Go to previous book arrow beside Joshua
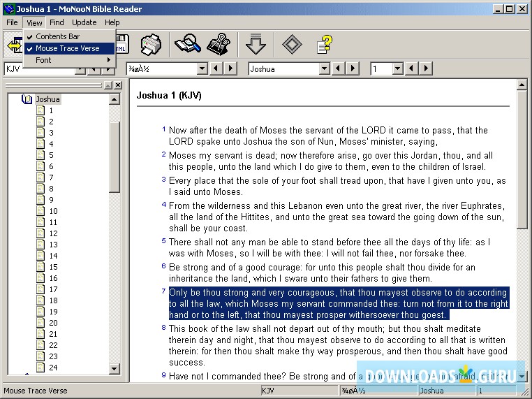Image resolution: width=532 pixels, height=399 pixels. click(x=338, y=68)
